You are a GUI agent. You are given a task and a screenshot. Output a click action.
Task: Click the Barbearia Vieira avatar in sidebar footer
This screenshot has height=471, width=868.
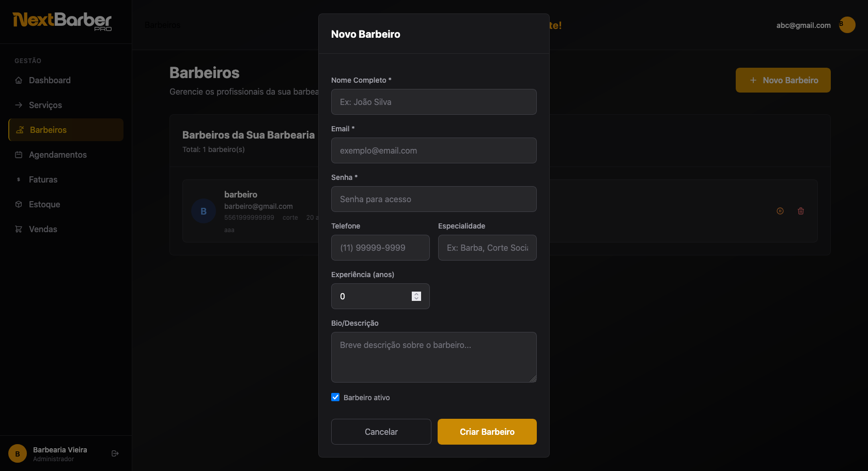[x=18, y=453]
